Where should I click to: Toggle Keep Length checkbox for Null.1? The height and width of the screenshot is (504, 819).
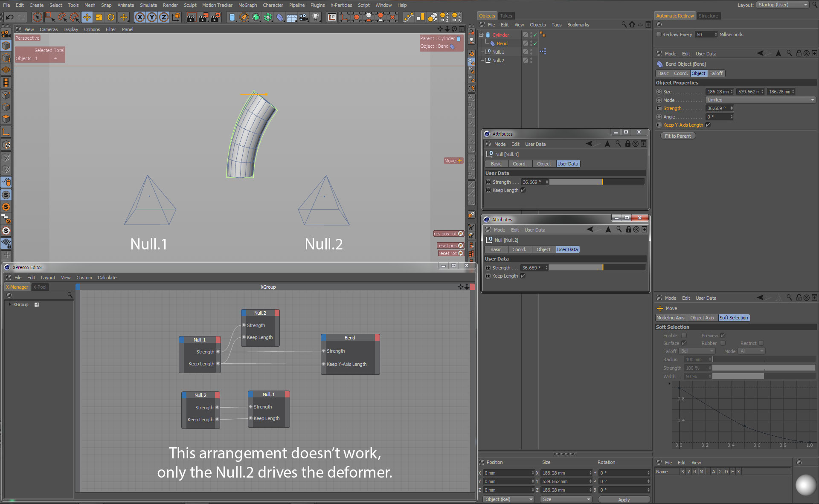coord(523,190)
